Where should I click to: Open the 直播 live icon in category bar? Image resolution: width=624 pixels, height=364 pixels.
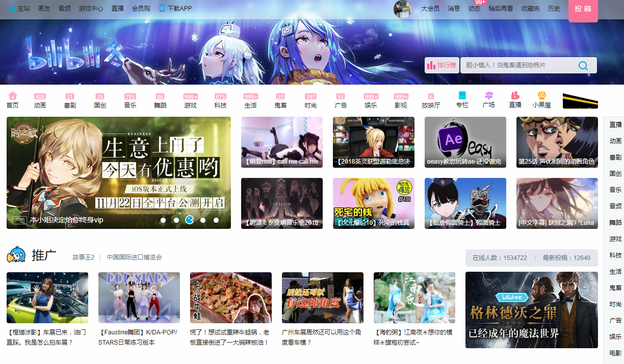click(x=515, y=96)
